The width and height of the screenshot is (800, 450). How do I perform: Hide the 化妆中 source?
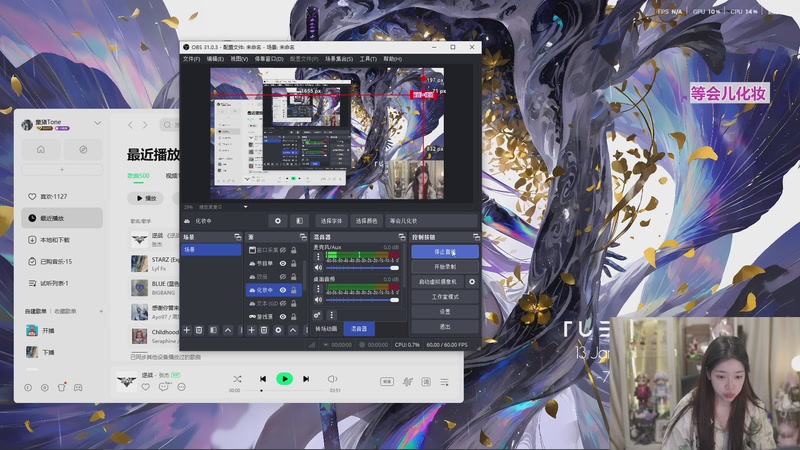[x=283, y=290]
